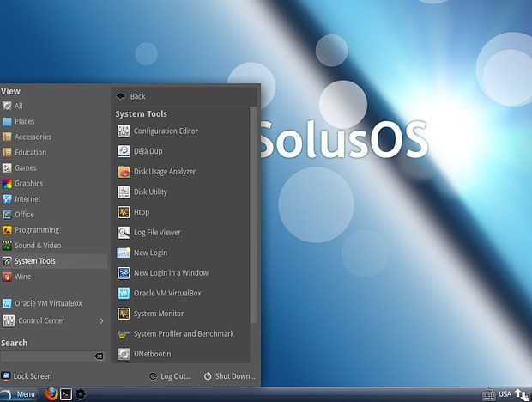Click the "Htop" label

point(142,212)
